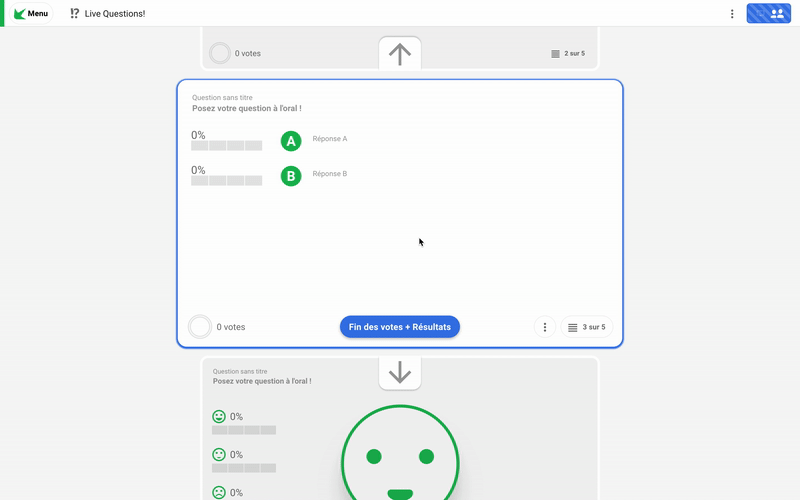Click the happy smiley 0% progress bar
The width and height of the screenshot is (800, 500).
pyautogui.click(x=244, y=430)
